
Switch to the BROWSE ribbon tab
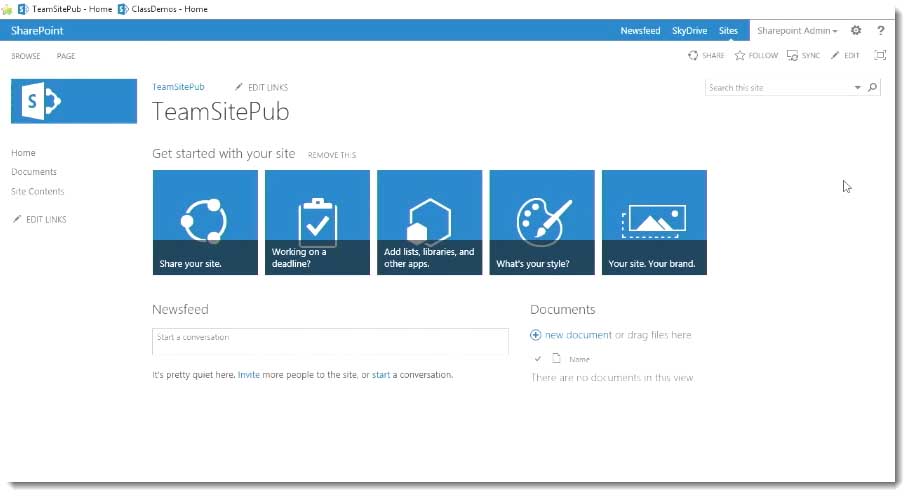[26, 56]
